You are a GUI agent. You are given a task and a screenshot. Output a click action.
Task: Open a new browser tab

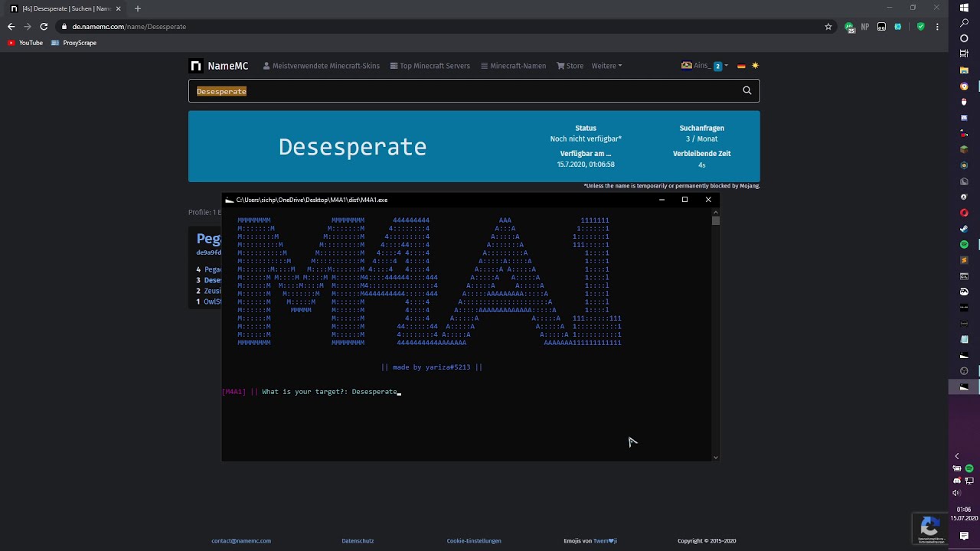pos(138,8)
